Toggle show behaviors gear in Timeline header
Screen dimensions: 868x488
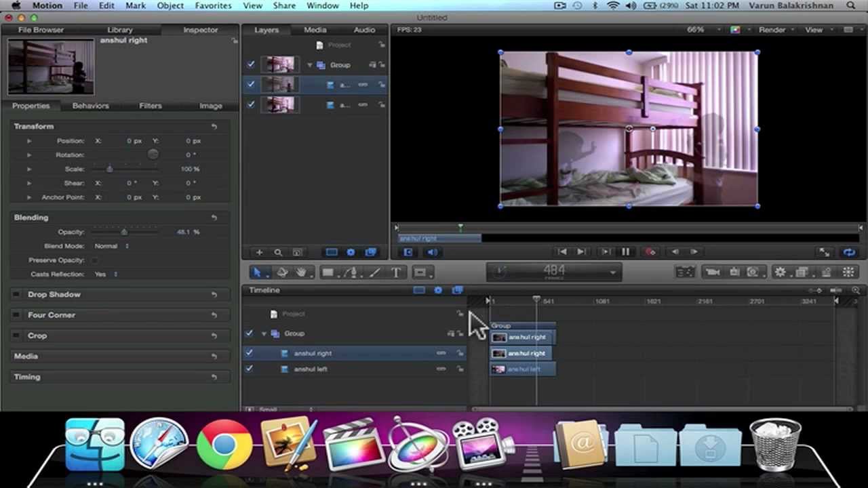[x=438, y=290]
